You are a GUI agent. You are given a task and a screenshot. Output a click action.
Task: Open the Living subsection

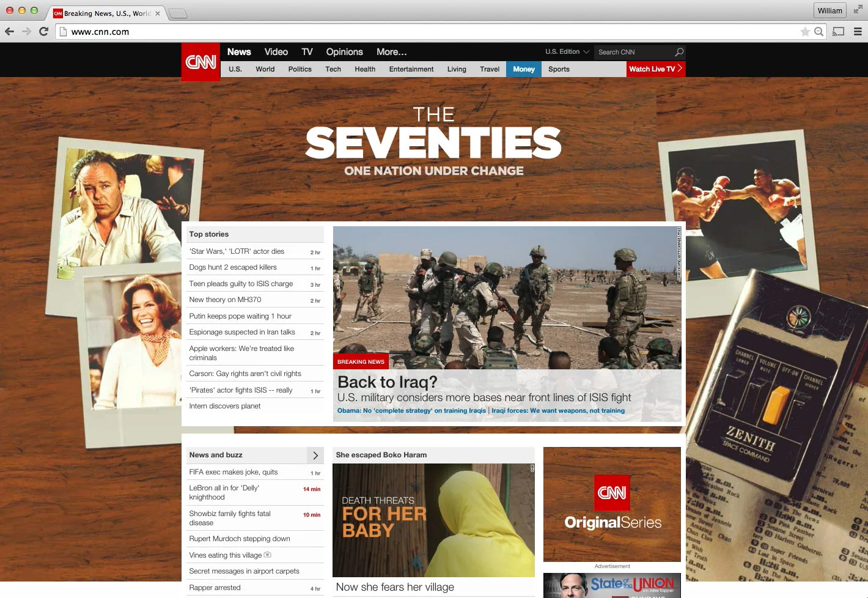point(457,69)
